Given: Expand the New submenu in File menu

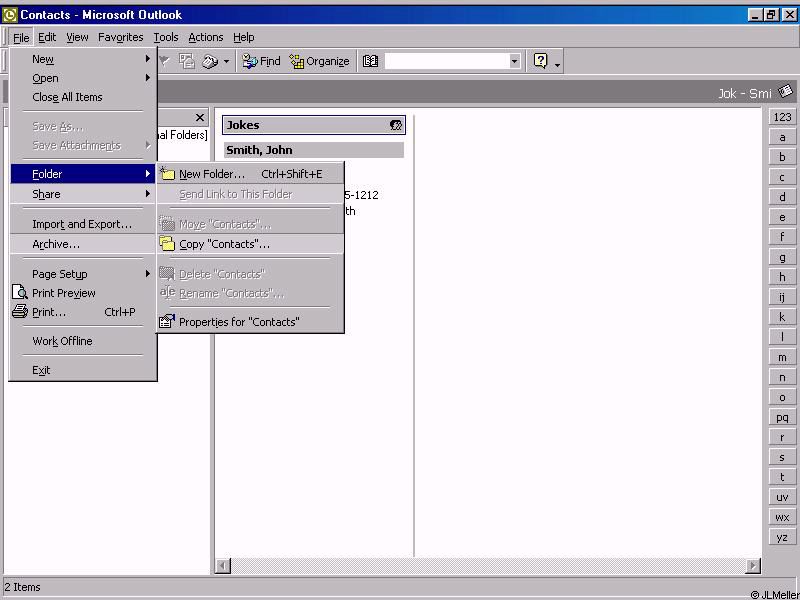Looking at the screenshot, I should (x=83, y=59).
